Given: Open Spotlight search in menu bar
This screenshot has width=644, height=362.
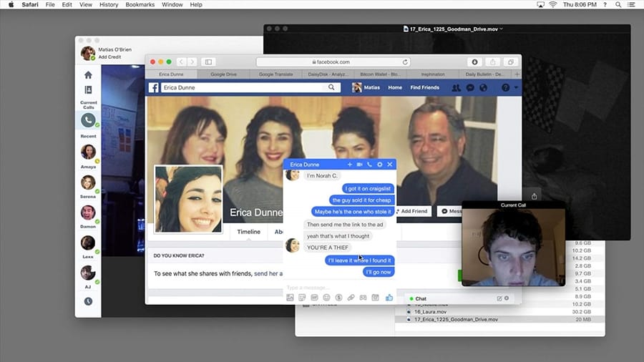Looking at the screenshot, I should click(x=618, y=4).
